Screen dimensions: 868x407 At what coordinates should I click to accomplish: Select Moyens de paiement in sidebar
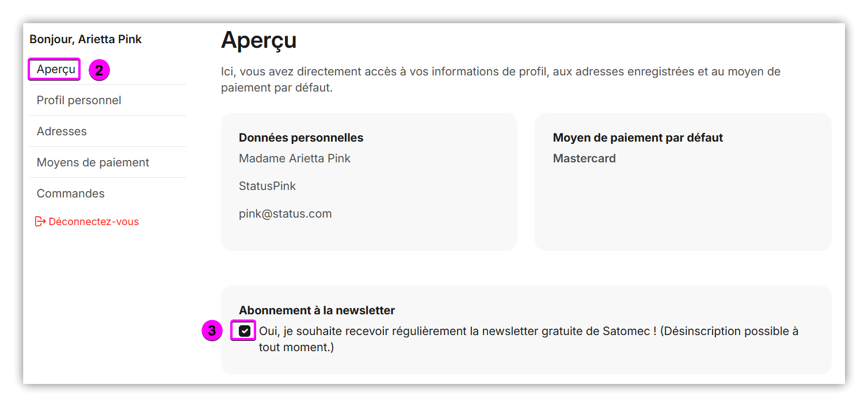[x=93, y=162]
